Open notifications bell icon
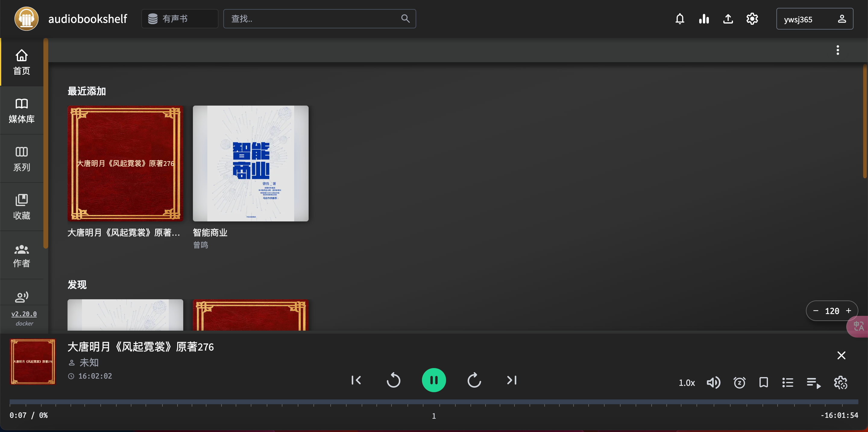Image resolution: width=868 pixels, height=432 pixels. [680, 19]
